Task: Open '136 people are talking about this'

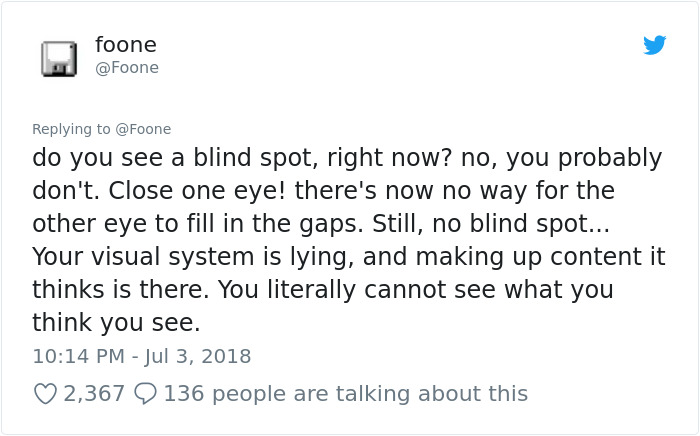Action: pos(346,394)
